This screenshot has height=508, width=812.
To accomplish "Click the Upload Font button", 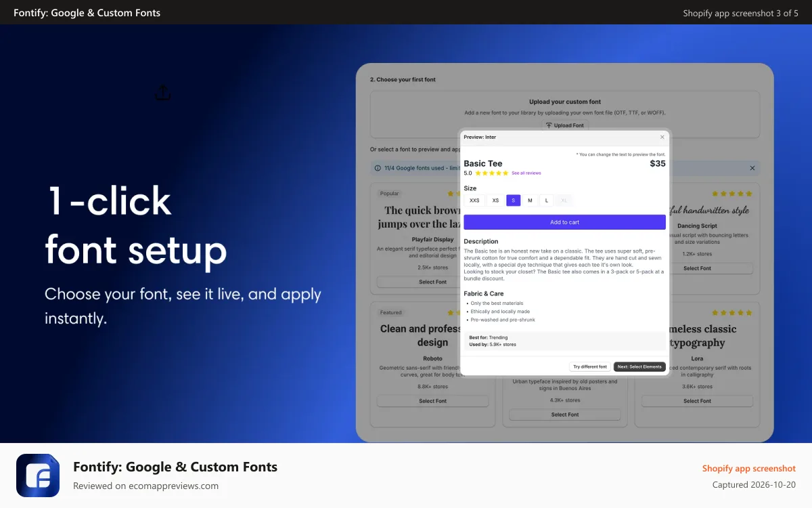I will [x=565, y=125].
